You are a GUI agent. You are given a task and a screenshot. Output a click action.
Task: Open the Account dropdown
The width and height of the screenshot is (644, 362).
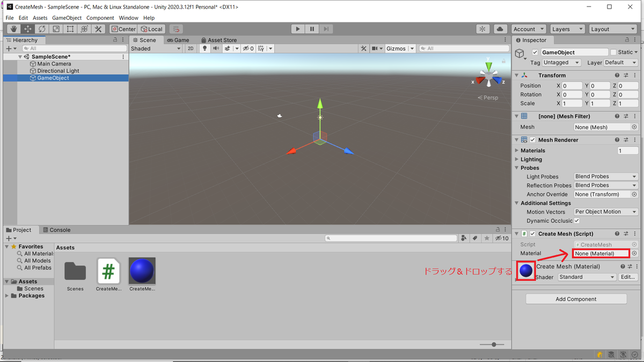coord(529,29)
